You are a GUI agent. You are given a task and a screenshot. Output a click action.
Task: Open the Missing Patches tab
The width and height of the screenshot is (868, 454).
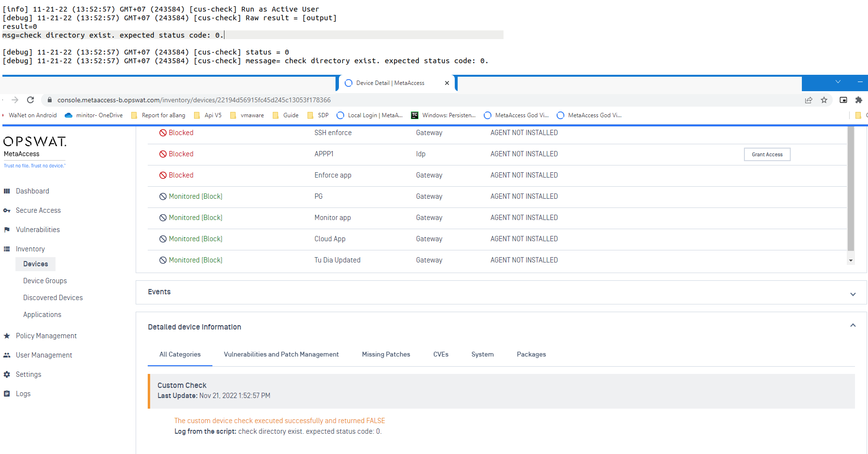pos(386,354)
